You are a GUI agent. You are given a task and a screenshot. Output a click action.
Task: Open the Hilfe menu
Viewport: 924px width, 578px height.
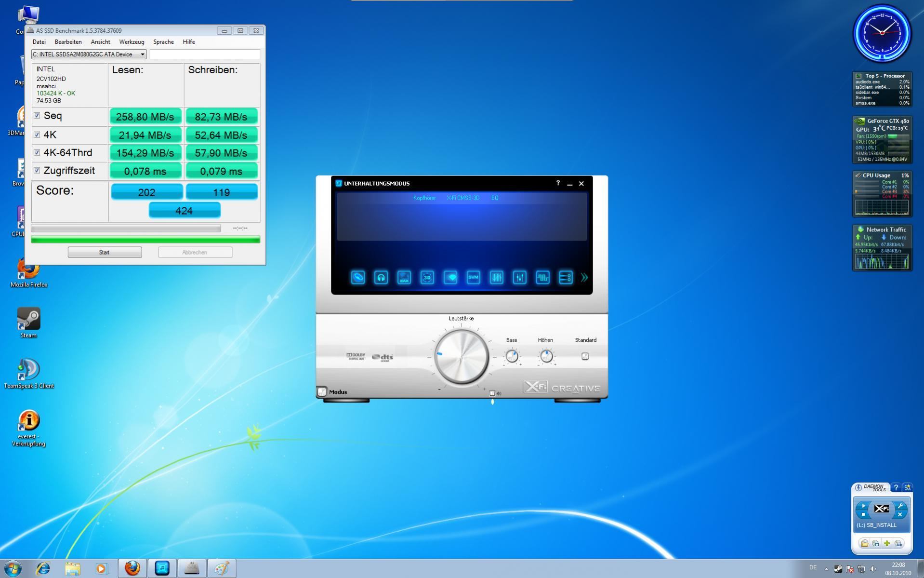point(189,42)
